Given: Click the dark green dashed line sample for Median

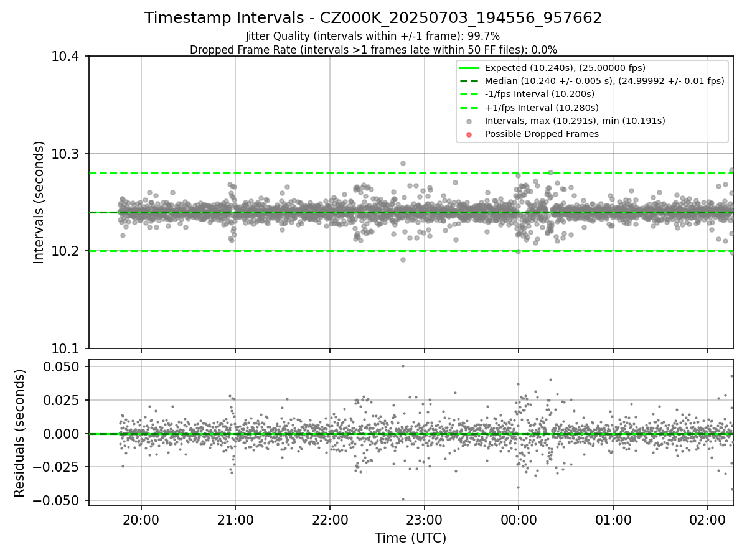Looking at the screenshot, I should 469,81.
